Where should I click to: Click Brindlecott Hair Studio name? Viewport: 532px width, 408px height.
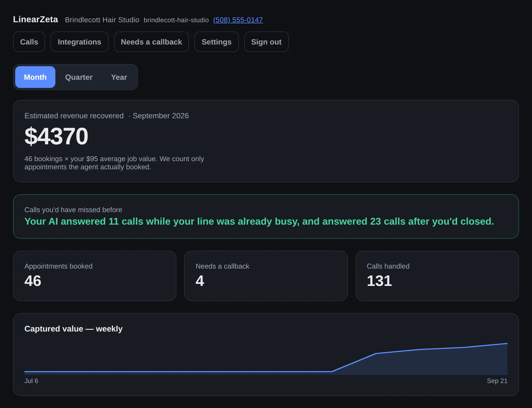(102, 20)
